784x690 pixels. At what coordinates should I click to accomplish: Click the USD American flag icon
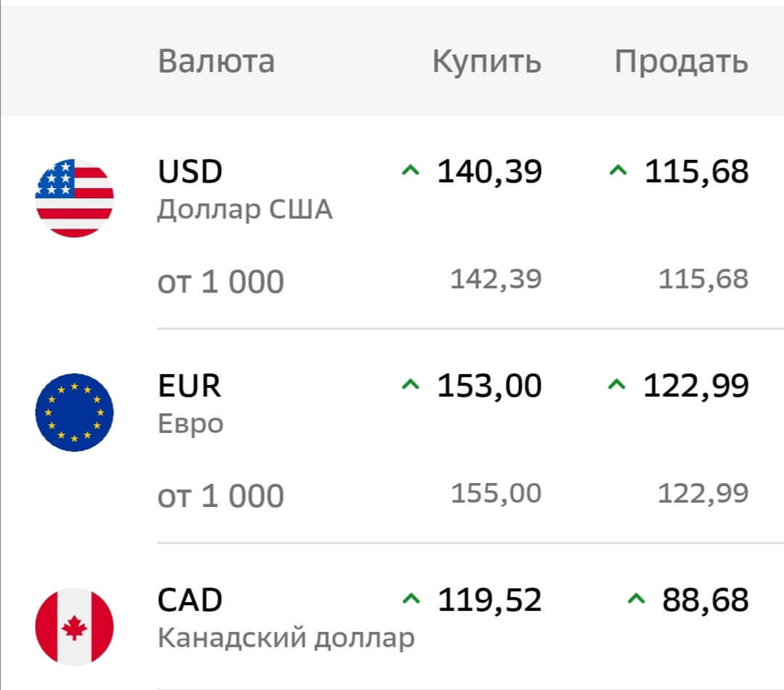[x=75, y=195]
